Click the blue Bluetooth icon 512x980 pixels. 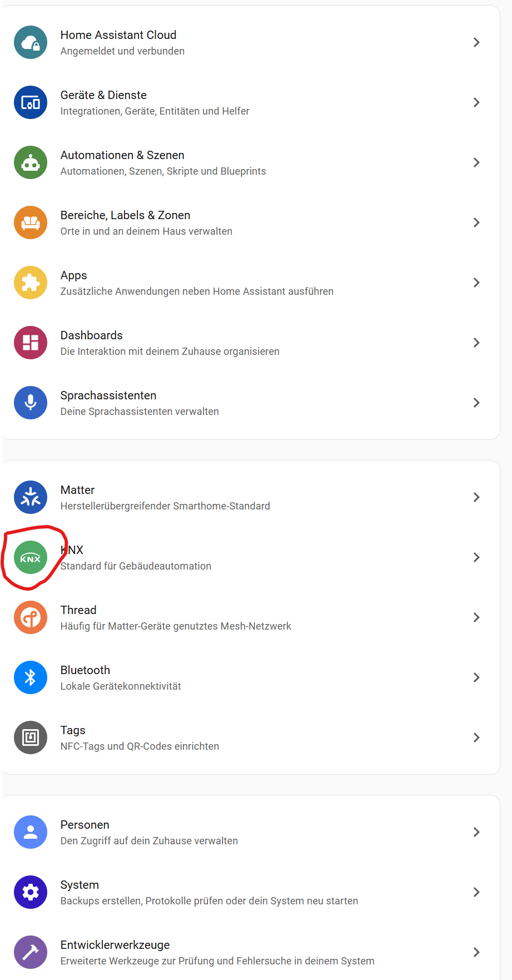tap(31, 677)
